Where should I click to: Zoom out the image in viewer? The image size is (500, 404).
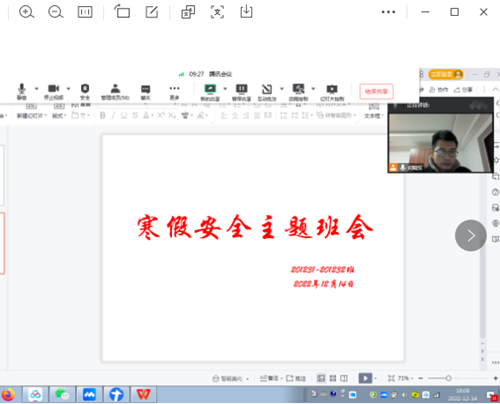point(56,12)
